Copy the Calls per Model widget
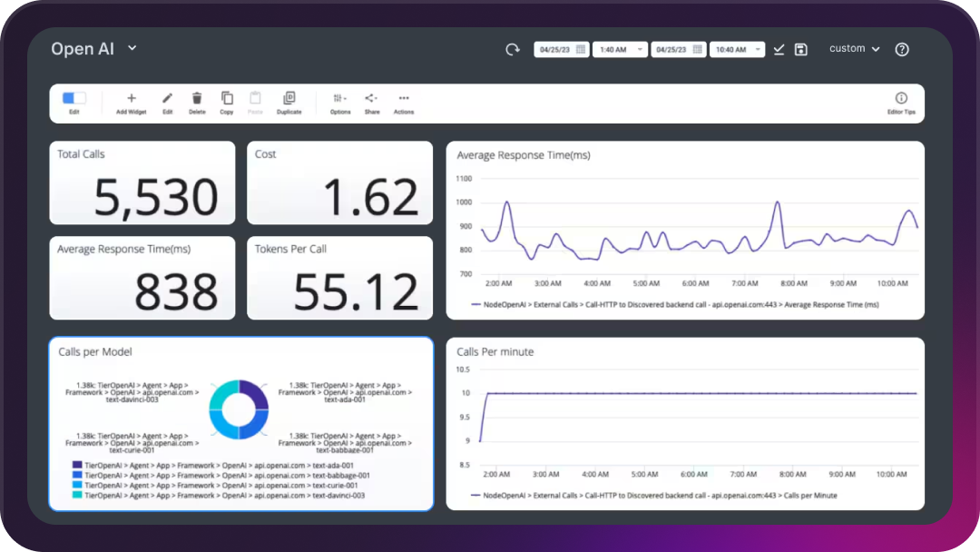Image resolution: width=980 pixels, height=552 pixels. coord(227,100)
